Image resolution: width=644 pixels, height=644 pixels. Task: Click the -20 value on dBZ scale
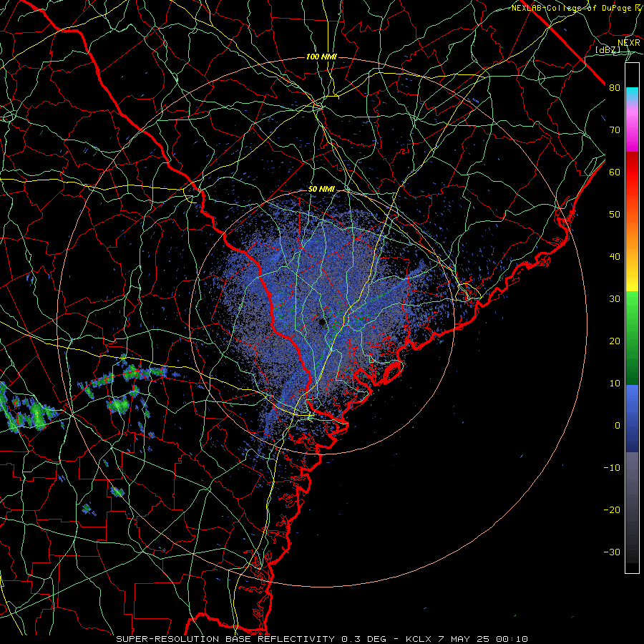coord(612,510)
